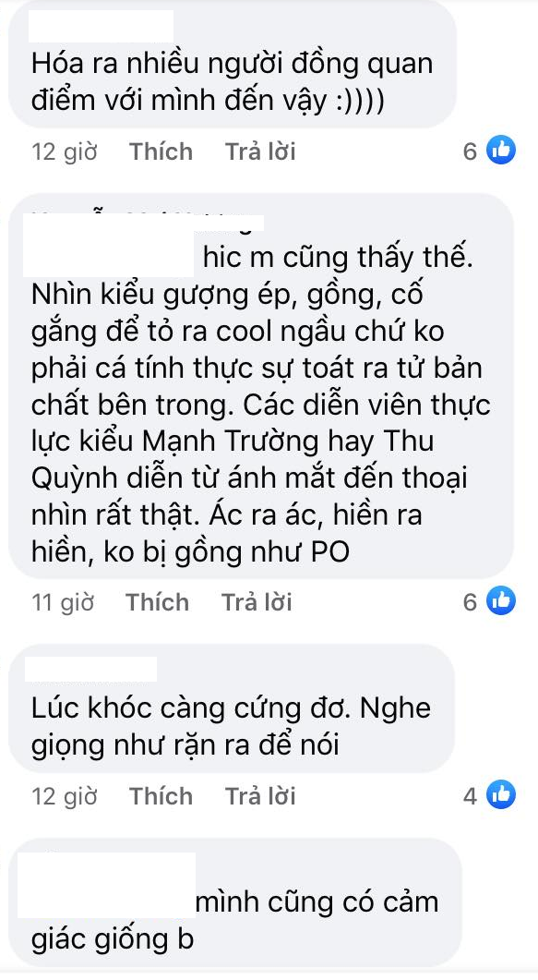Click Trả lời under "Hóa ra nhiều người" comment
This screenshot has height=980, width=538.
(x=260, y=151)
